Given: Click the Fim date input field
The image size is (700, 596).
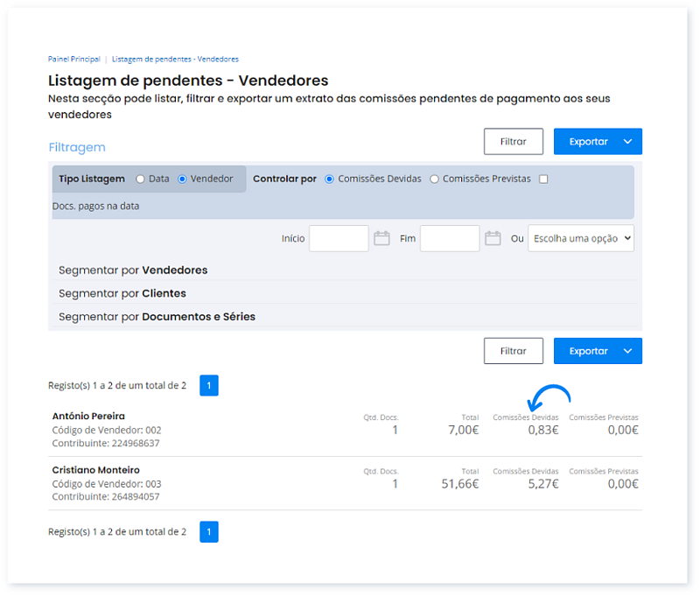Looking at the screenshot, I should (450, 238).
